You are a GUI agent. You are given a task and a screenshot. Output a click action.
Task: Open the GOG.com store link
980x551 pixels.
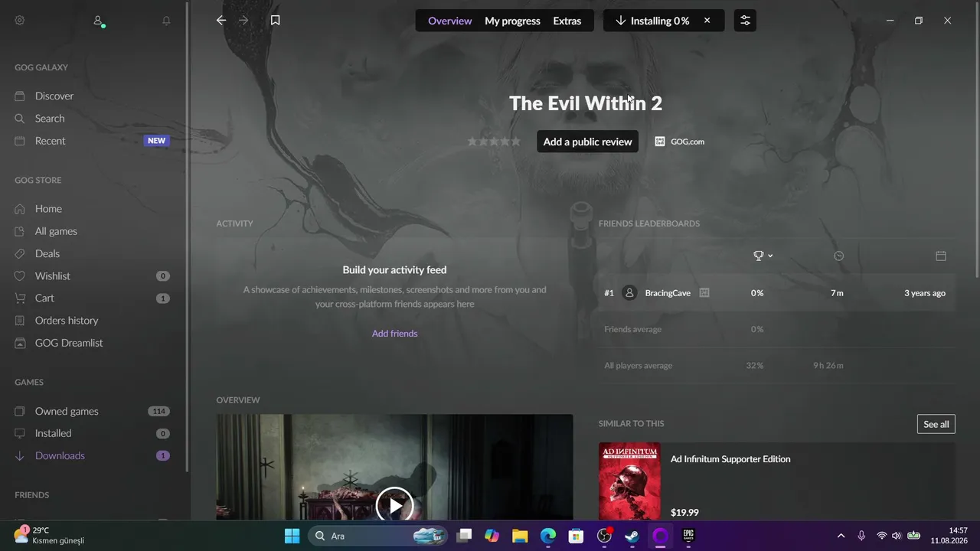[x=680, y=142]
